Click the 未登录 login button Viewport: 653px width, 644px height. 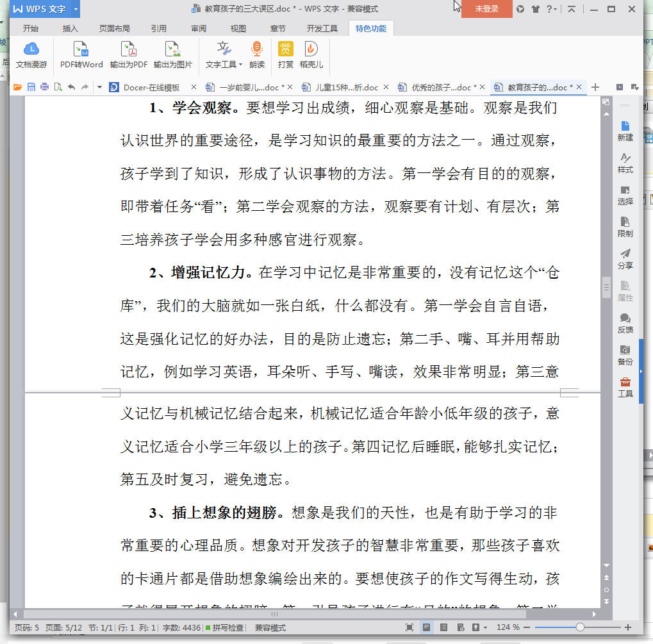(487, 9)
